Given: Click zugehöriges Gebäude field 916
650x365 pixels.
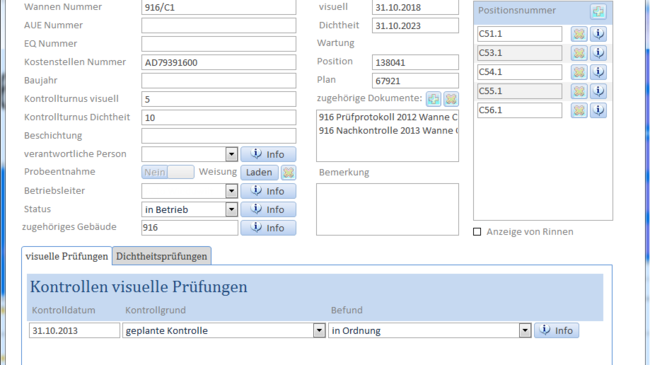Looking at the screenshot, I should point(190,228).
